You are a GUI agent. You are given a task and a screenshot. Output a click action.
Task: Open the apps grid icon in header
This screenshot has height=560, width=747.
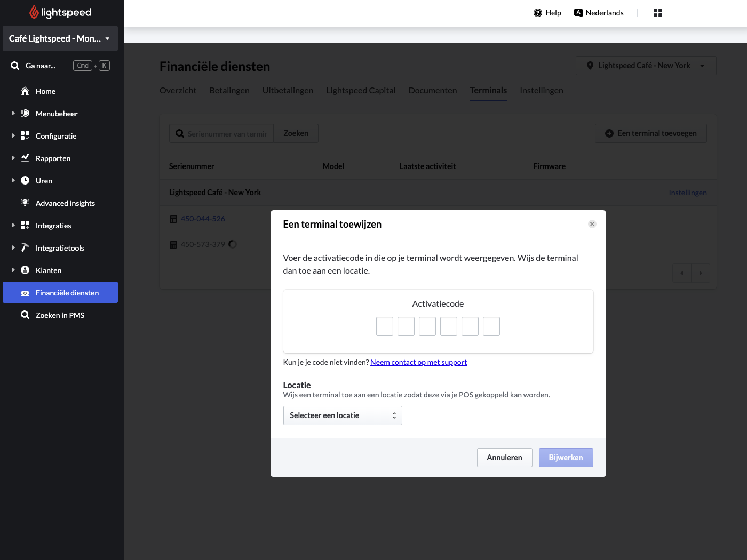coord(658,13)
